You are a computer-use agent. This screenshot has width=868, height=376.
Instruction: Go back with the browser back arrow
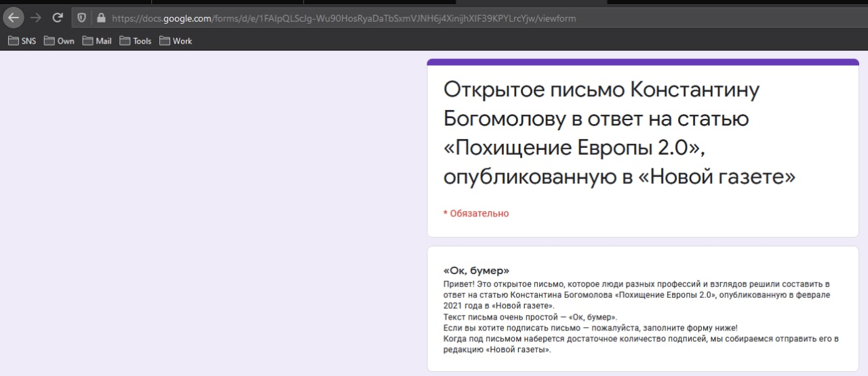(x=14, y=18)
